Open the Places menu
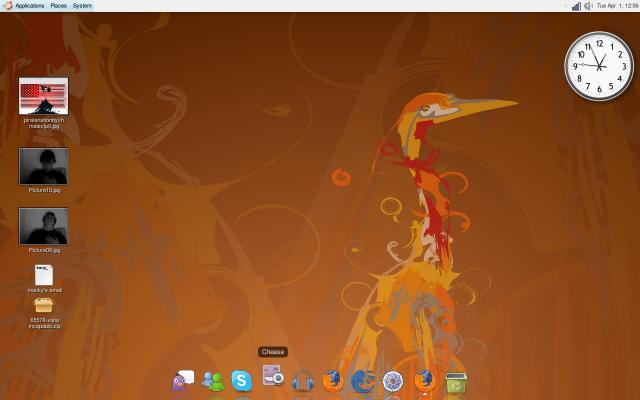Viewport: 640px width, 400px height. [58, 6]
